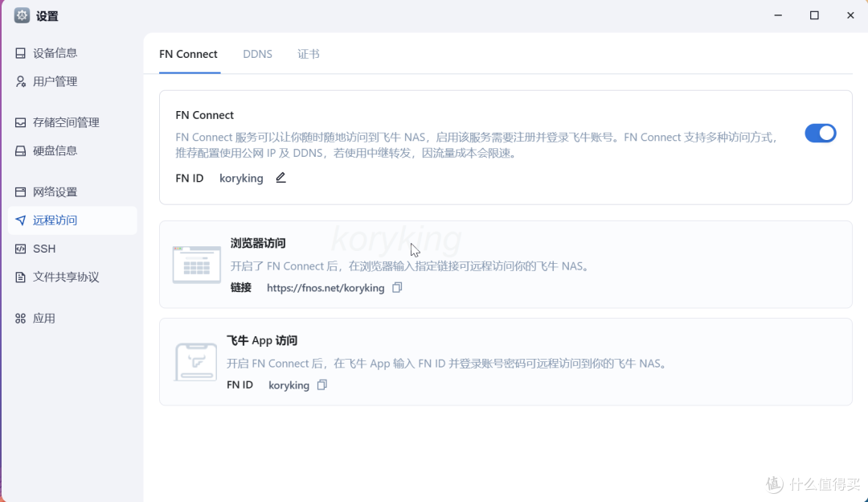
Task: Click the settings gear icon in title bar
Action: click(x=22, y=15)
